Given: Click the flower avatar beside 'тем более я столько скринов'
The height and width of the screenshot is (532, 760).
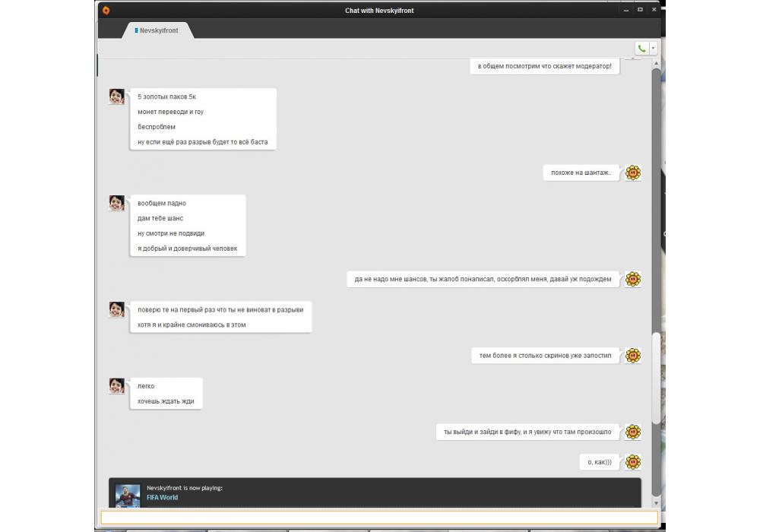Looking at the screenshot, I should pyautogui.click(x=632, y=356).
